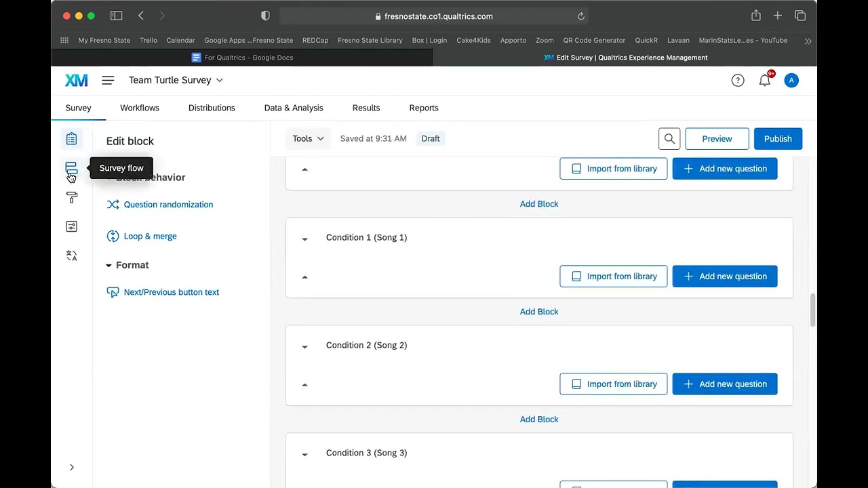Switch to the Data & Analysis tab
868x488 pixels.
point(294,108)
